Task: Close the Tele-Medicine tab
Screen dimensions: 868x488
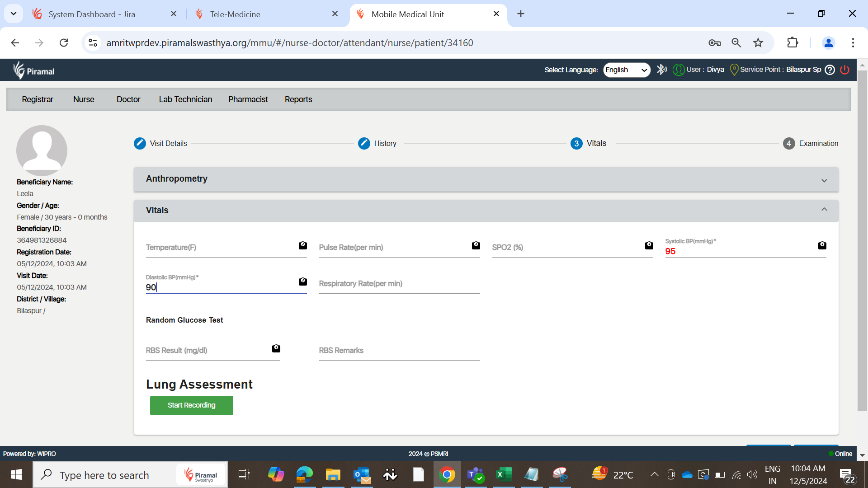Action: click(335, 14)
